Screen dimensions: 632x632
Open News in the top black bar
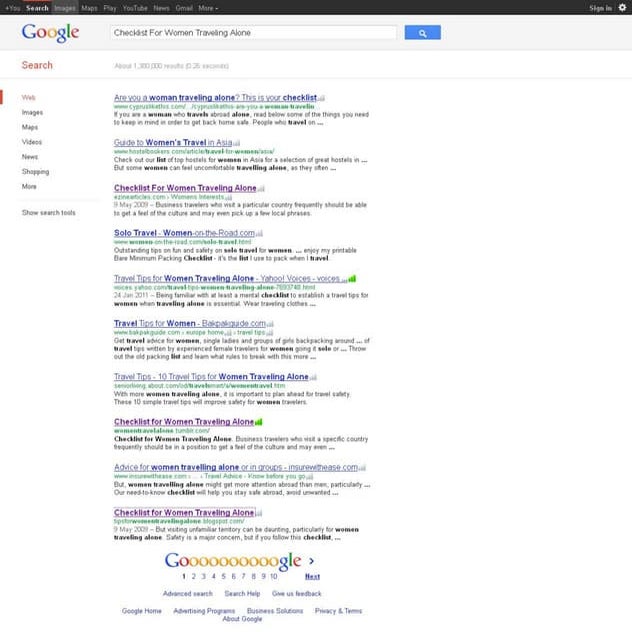pyautogui.click(x=161, y=8)
